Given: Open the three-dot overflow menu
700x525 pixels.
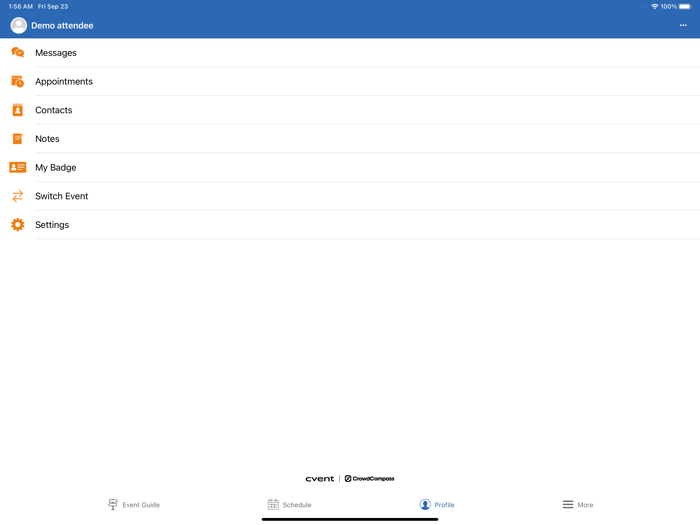Looking at the screenshot, I should point(683,26).
